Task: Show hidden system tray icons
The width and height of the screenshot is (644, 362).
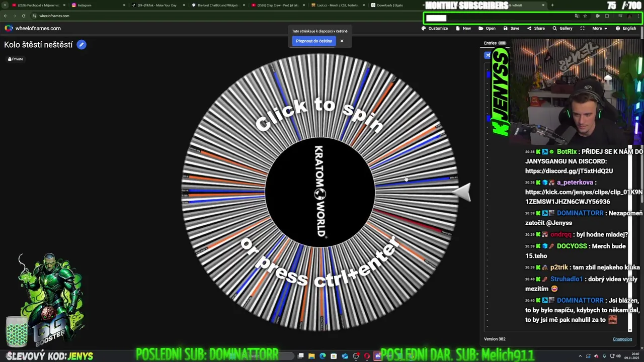Action: pos(580,356)
